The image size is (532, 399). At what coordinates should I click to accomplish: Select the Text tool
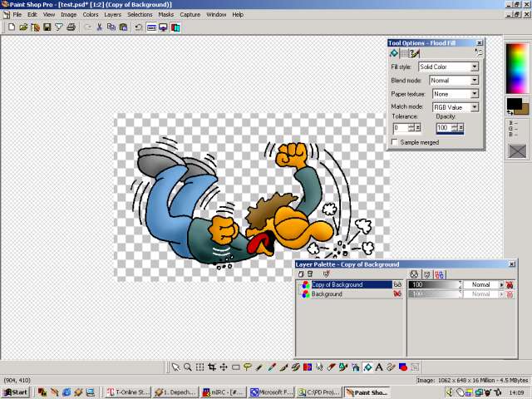coord(379,367)
